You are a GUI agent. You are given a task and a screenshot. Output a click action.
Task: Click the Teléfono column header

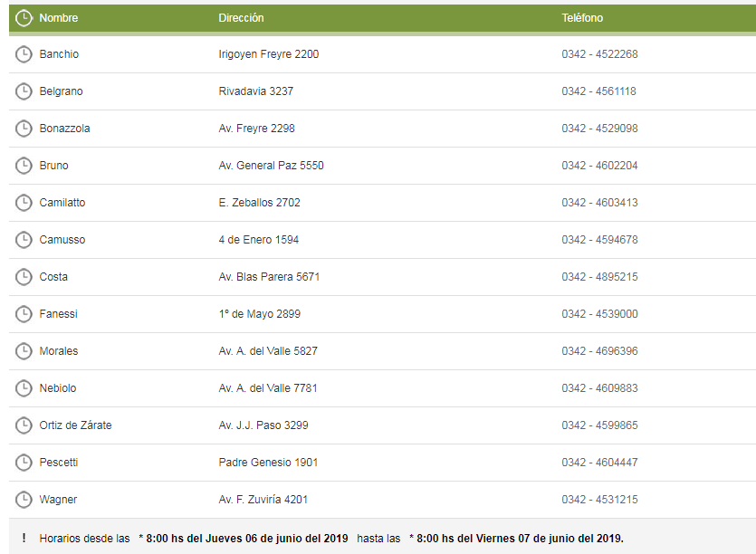(x=582, y=18)
